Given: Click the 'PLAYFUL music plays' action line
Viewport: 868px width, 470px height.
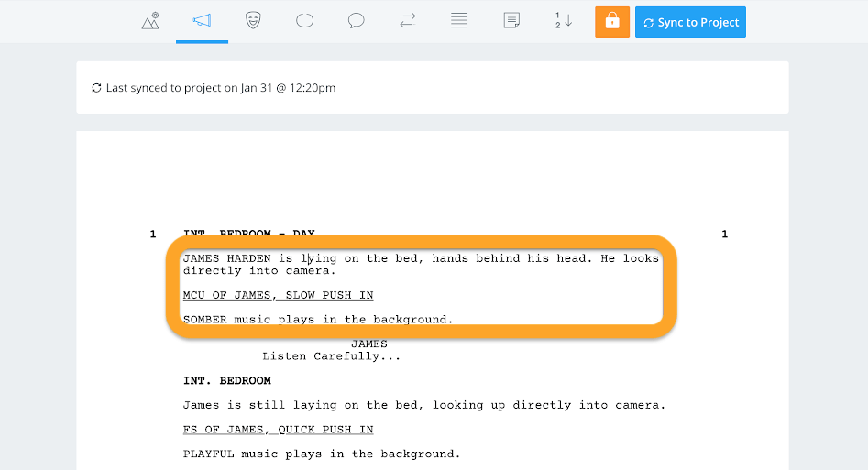Looking at the screenshot, I should pyautogui.click(x=322, y=454).
